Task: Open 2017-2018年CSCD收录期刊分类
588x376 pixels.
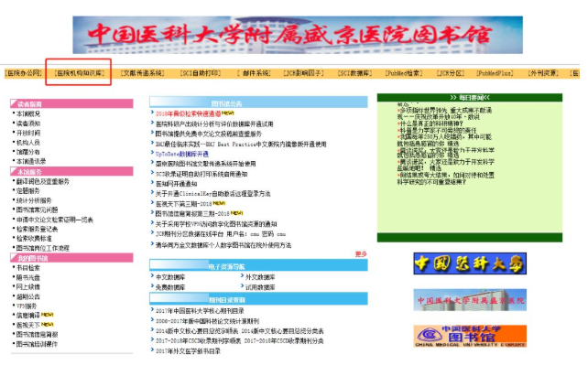Action: [x=284, y=341]
